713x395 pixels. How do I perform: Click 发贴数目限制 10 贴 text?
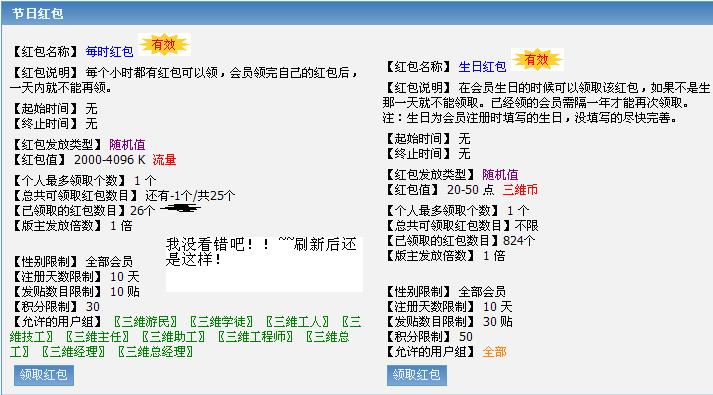(75, 292)
